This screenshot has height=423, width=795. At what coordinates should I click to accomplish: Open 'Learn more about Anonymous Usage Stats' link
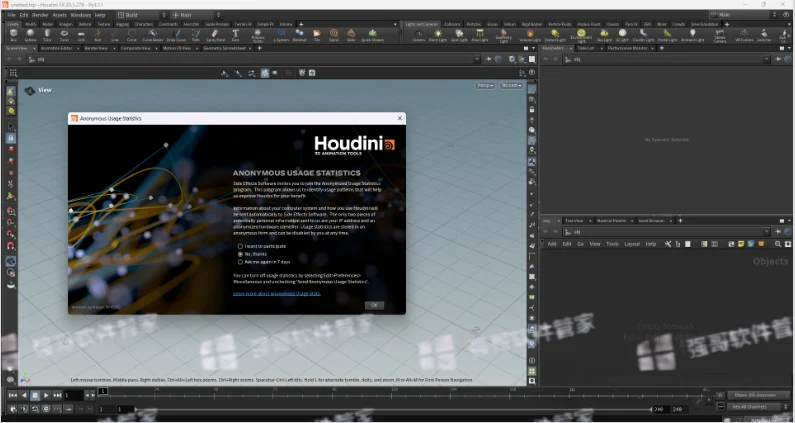point(277,294)
